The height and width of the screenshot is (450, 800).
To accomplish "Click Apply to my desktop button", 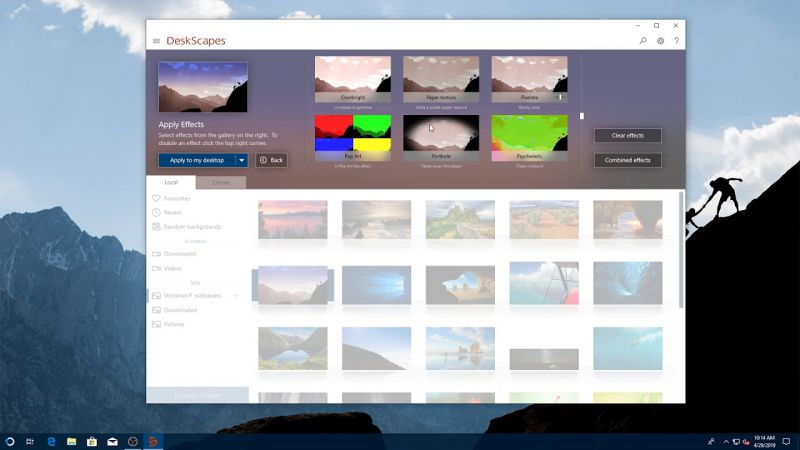I will click(197, 160).
